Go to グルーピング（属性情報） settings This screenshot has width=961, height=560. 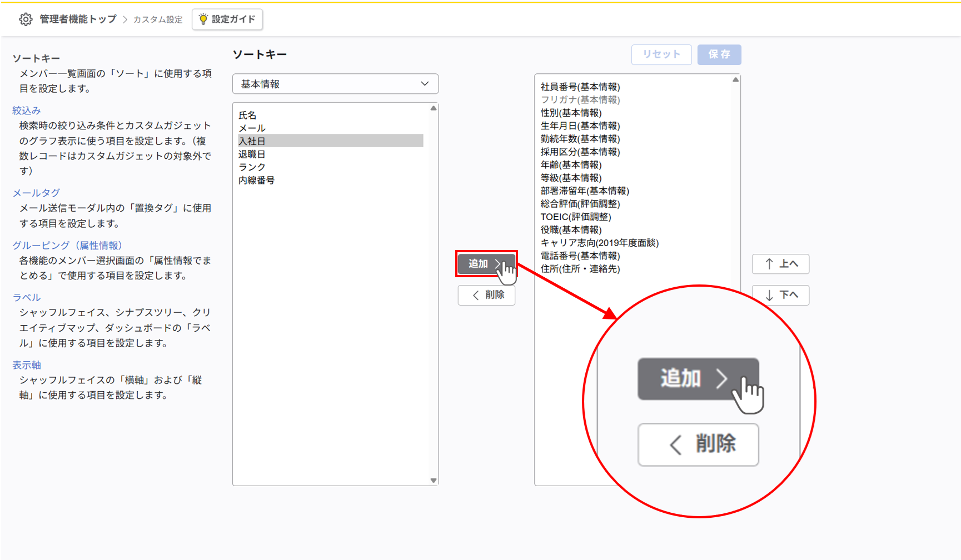(x=67, y=245)
